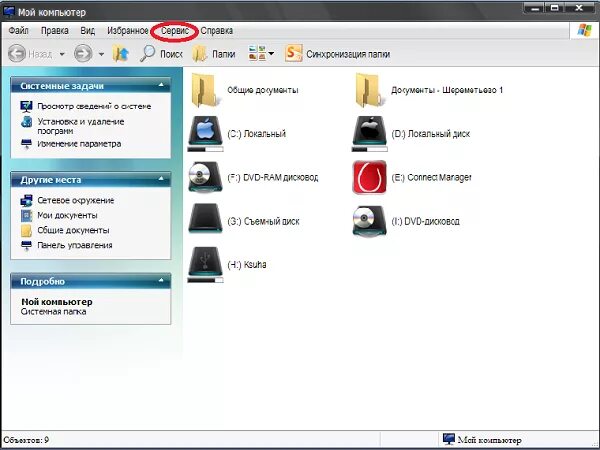Open Просмотр сведений о системе link
Image resolution: width=600 pixels, height=450 pixels.
(x=94, y=106)
